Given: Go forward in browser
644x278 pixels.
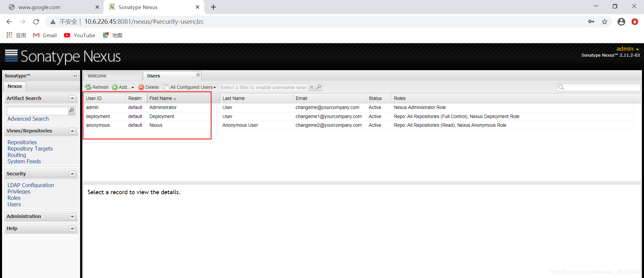Looking at the screenshot, I should point(22,21).
